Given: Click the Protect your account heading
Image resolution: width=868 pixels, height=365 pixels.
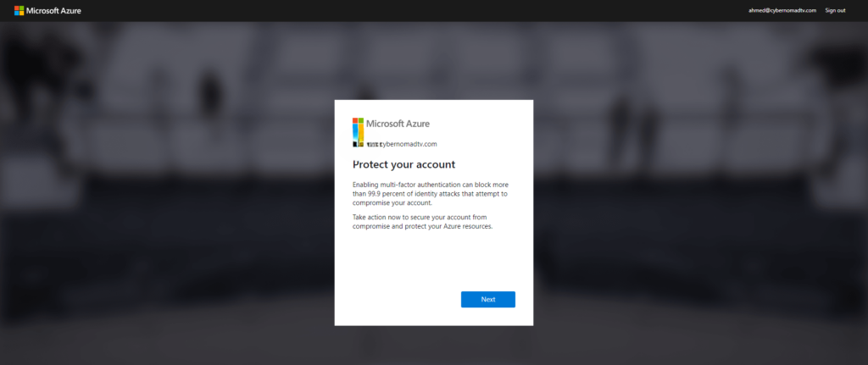Looking at the screenshot, I should pyautogui.click(x=403, y=163).
